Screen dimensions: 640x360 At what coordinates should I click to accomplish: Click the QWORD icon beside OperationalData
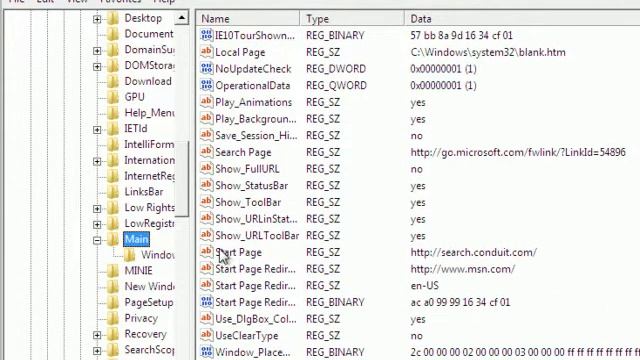pos(207,85)
